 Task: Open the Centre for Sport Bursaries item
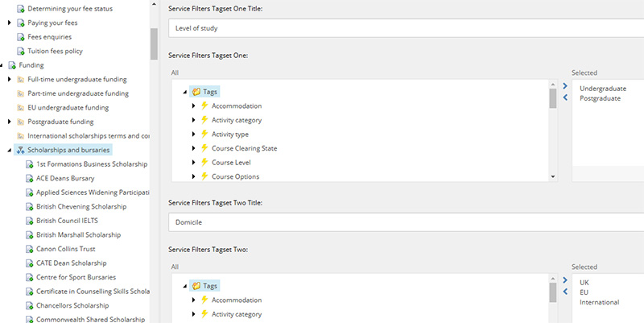pyautogui.click(x=76, y=277)
